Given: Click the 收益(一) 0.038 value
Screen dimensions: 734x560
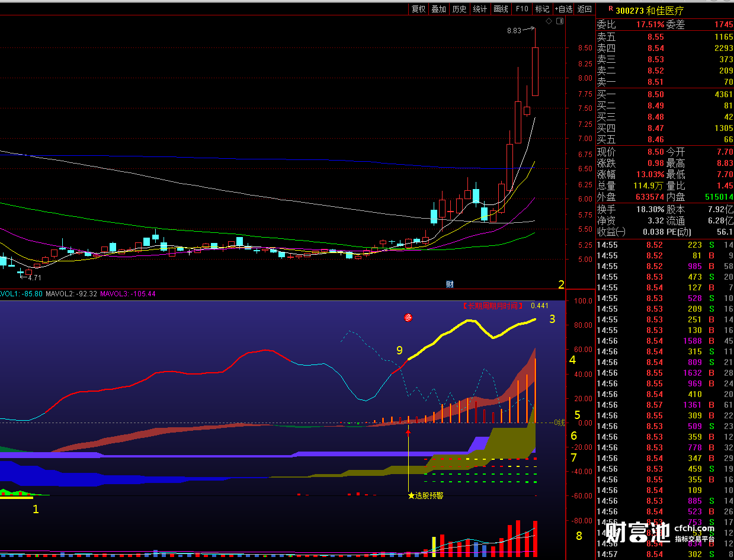Looking at the screenshot, I should pyautogui.click(x=654, y=232).
